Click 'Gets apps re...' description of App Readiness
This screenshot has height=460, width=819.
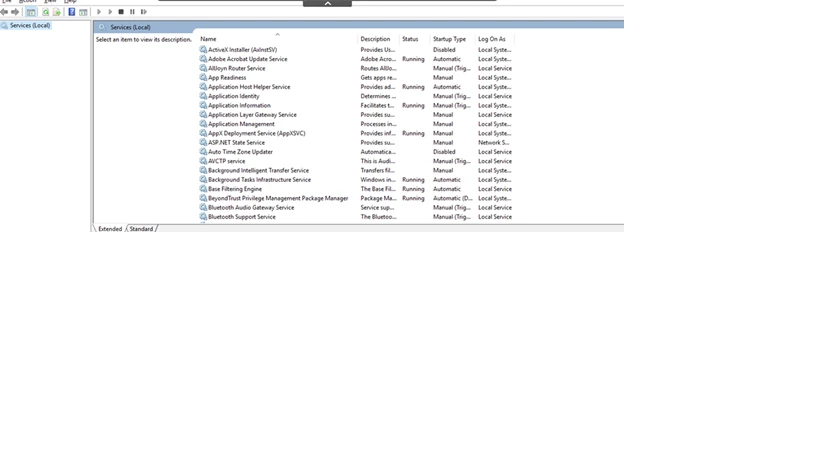pos(379,77)
